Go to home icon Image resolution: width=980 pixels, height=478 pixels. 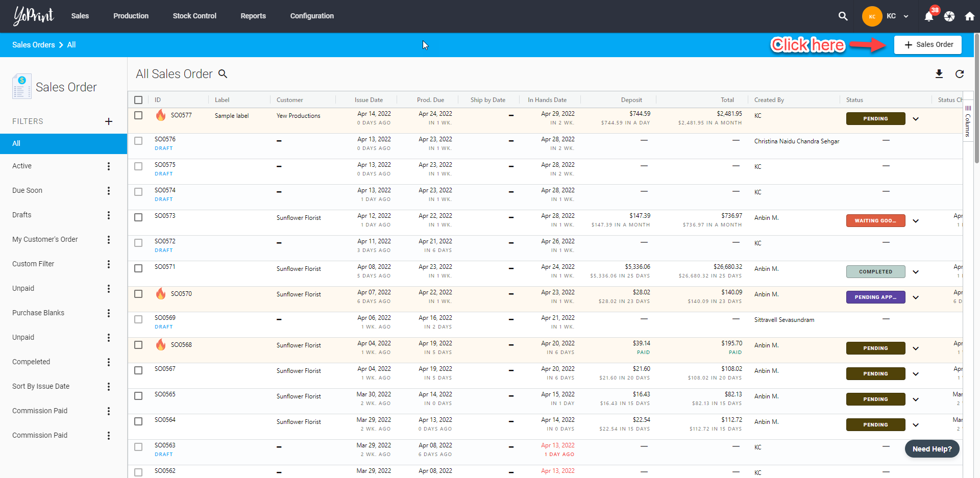click(970, 16)
